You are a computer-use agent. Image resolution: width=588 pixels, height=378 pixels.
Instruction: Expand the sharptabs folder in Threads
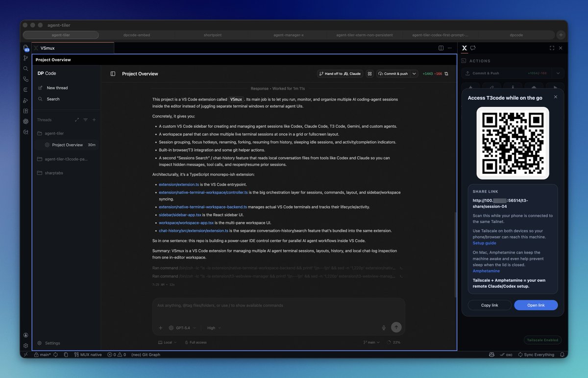click(50, 173)
